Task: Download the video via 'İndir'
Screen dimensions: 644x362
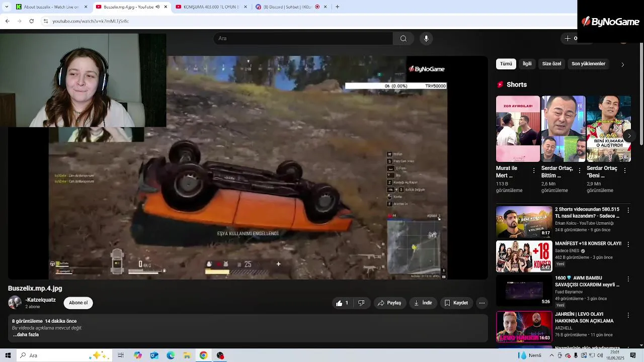Action: point(423,303)
